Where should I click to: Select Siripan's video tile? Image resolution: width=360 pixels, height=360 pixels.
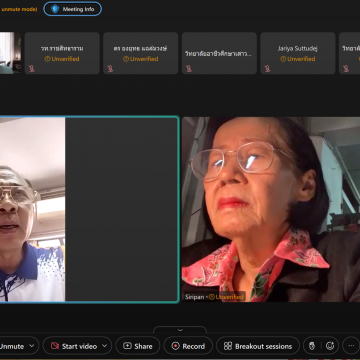pyautogui.click(x=271, y=209)
